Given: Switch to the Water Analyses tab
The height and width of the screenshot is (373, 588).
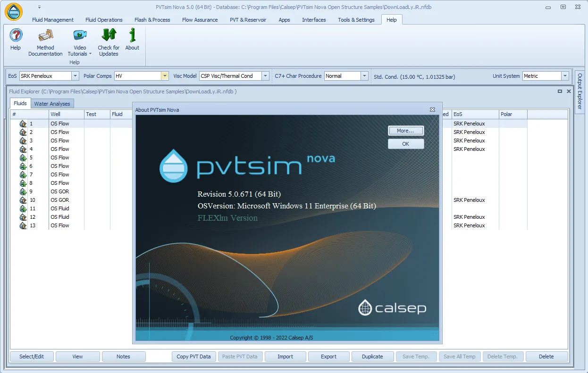Looking at the screenshot, I should 52,104.
